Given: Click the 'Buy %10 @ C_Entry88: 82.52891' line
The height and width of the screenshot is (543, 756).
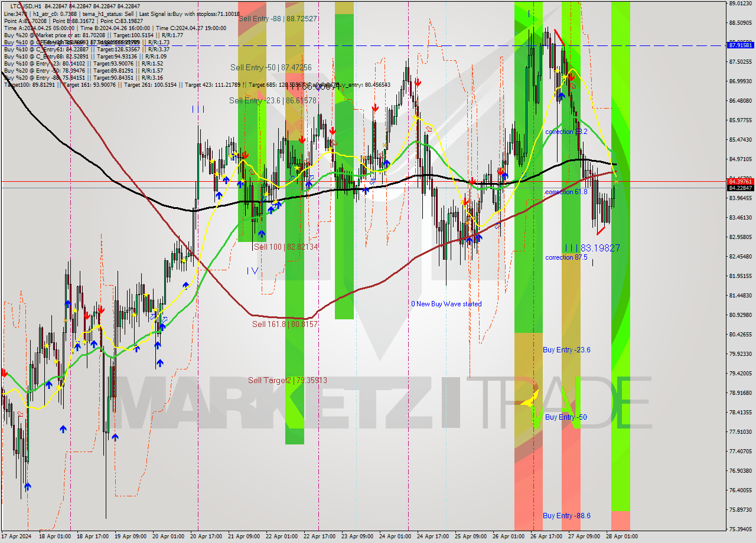Looking at the screenshot, I should coord(85,56).
